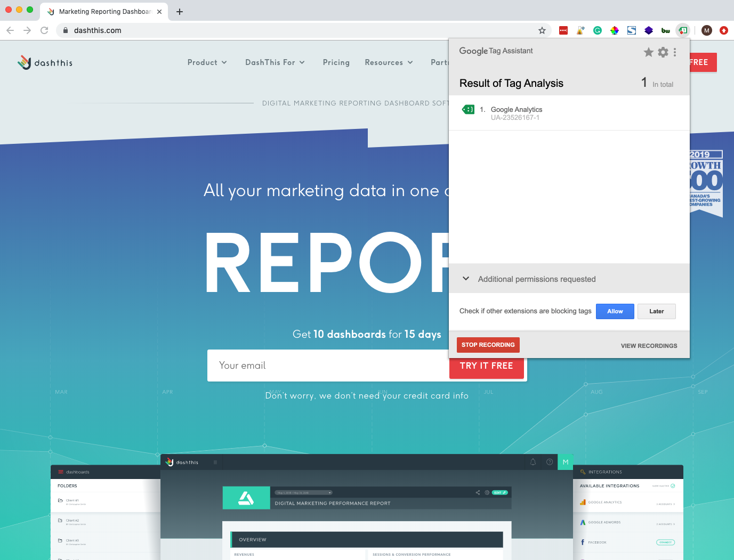Click Facebook connect button in preview
Image resolution: width=734 pixels, height=560 pixels.
[x=665, y=542]
